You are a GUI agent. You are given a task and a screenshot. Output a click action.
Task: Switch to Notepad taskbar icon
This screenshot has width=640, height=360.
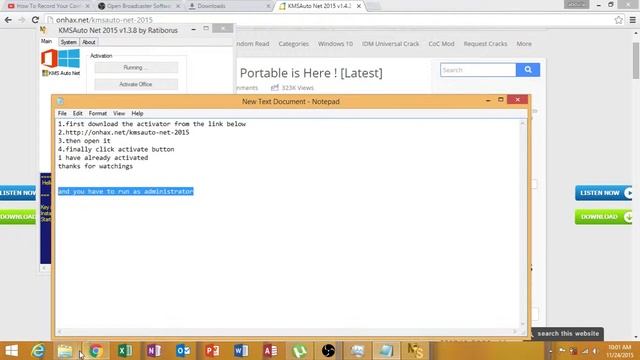[x=386, y=351]
